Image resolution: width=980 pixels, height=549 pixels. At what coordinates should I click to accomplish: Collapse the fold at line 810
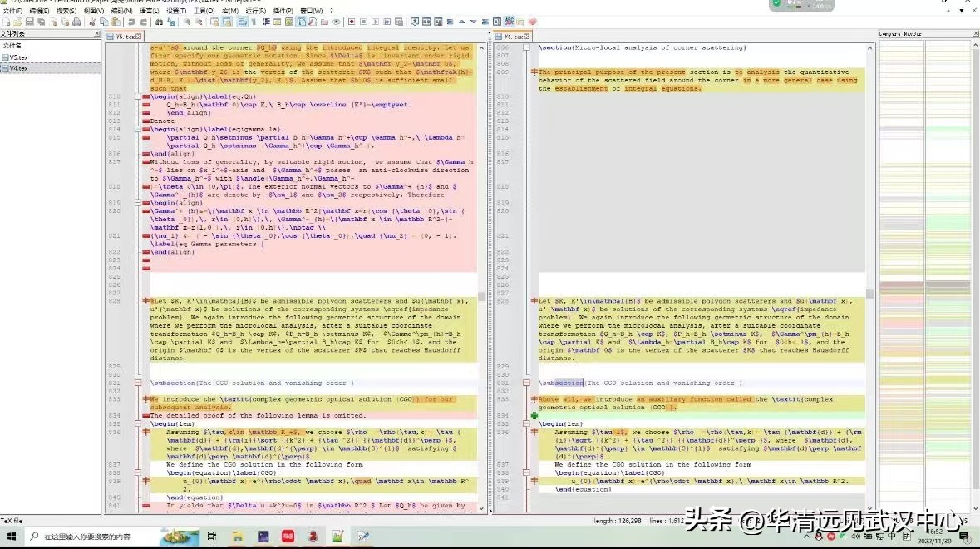138,96
